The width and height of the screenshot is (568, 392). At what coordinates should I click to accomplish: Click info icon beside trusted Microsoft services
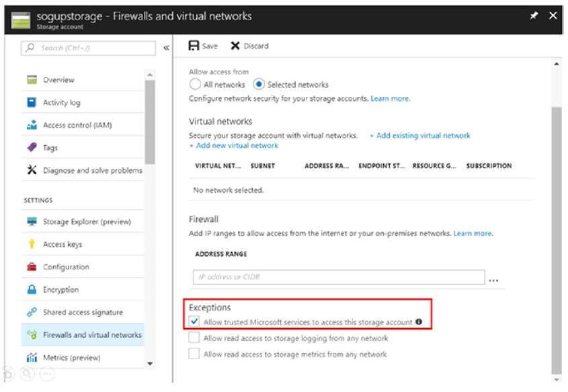[x=419, y=321]
